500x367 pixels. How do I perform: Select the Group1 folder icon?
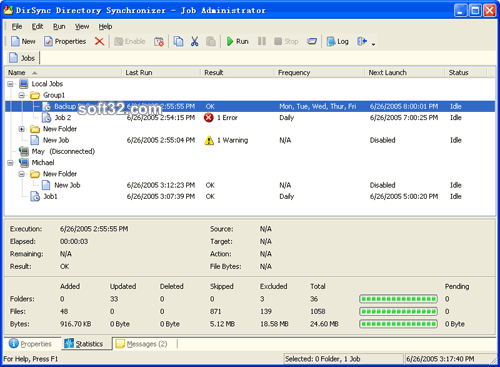pos(35,95)
